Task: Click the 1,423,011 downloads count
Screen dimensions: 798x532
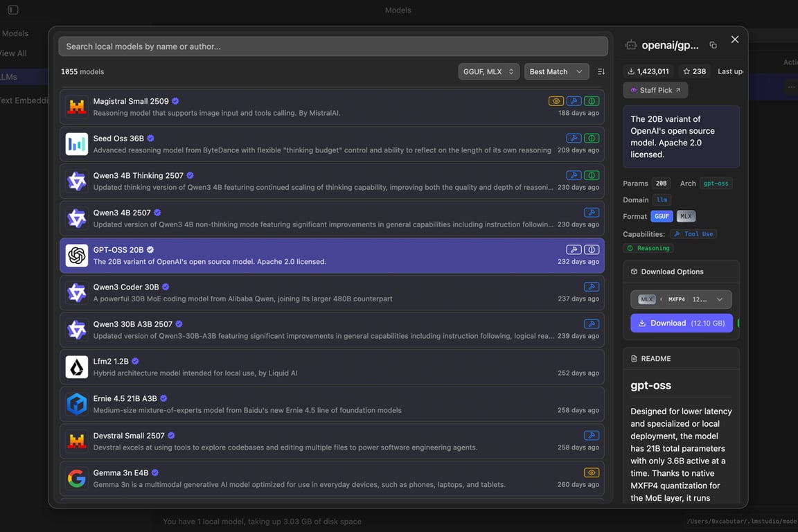Action: point(648,71)
